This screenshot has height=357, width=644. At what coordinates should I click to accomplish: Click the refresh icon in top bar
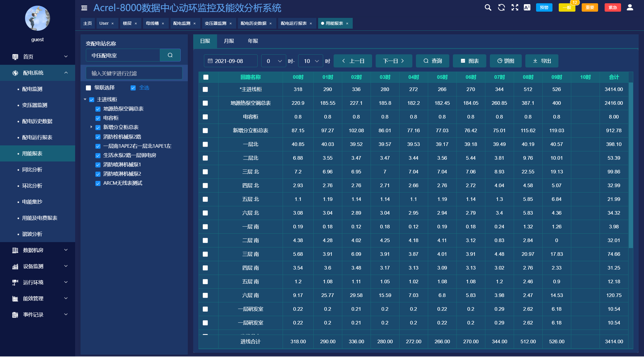(501, 7)
